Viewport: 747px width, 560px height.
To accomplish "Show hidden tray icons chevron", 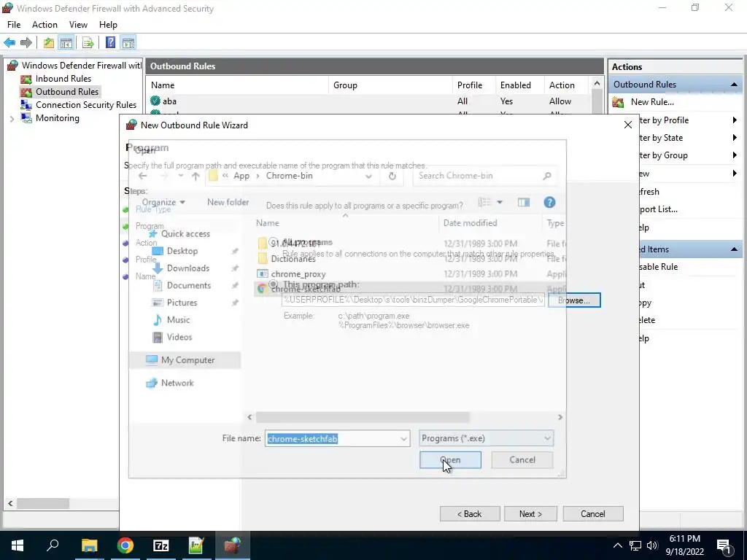I will pyautogui.click(x=617, y=545).
